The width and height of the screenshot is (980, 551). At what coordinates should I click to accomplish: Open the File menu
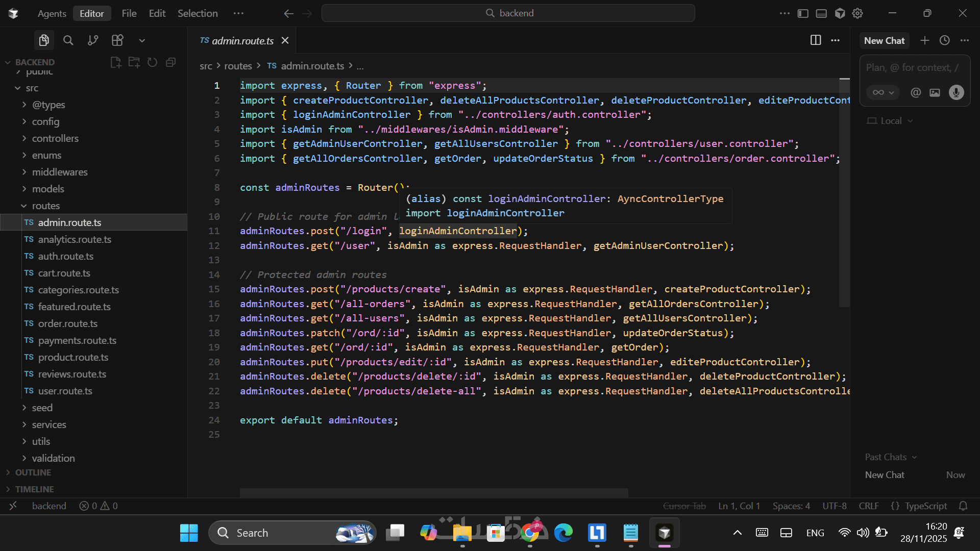click(129, 13)
